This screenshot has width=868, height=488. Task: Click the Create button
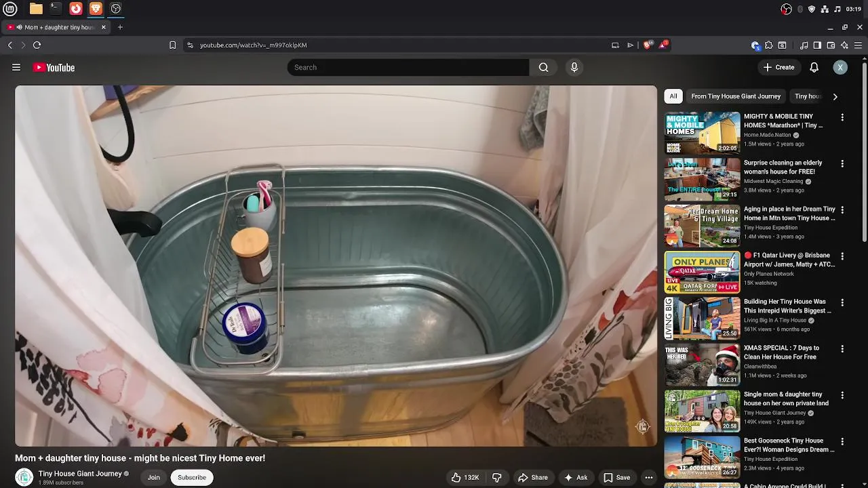pyautogui.click(x=778, y=67)
